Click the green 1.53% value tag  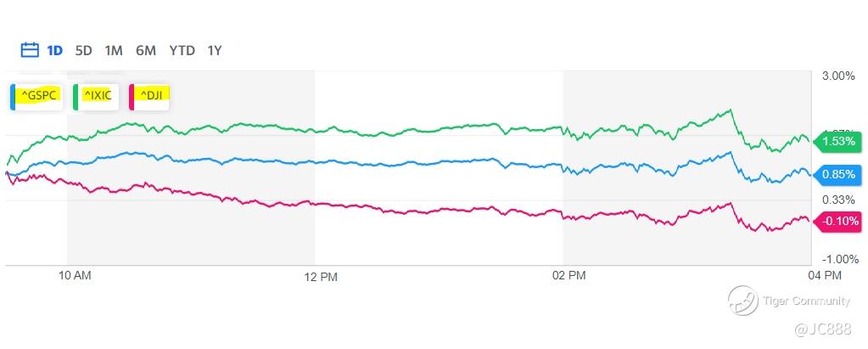tap(838, 142)
